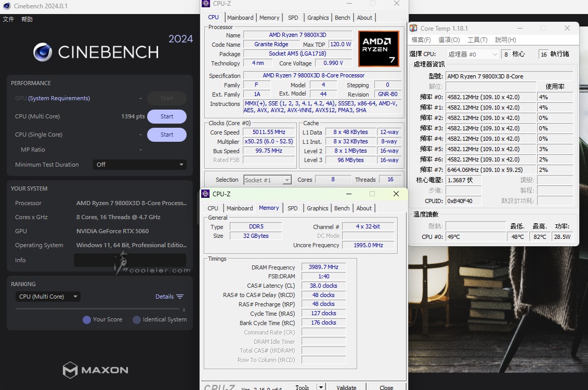
Task: Select the SPD tab in the front CPU-Z window
Action: tap(293, 208)
